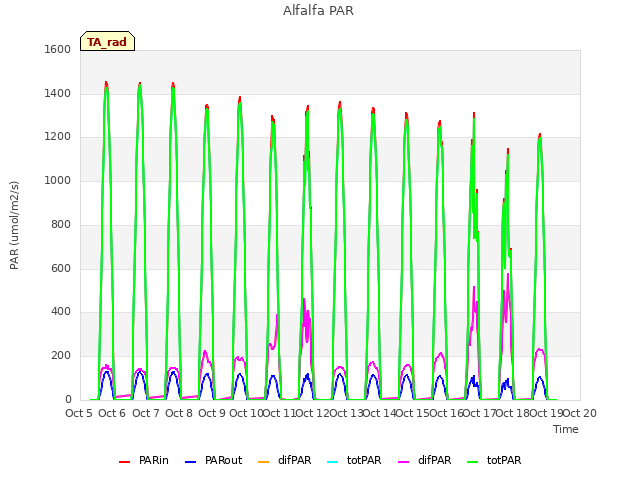Image resolution: width=640 pixels, height=480 pixels.
Task: Click the Time x-axis label
Action: (566, 429)
